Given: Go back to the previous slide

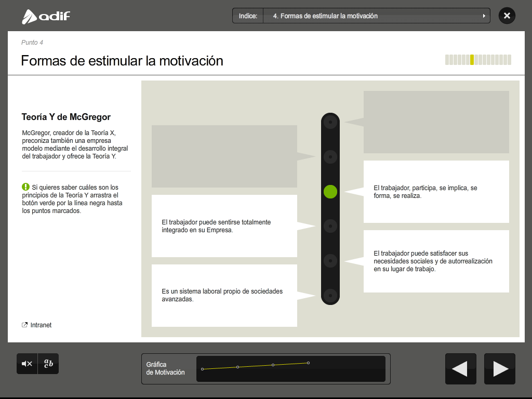Looking at the screenshot, I should coord(461,369).
